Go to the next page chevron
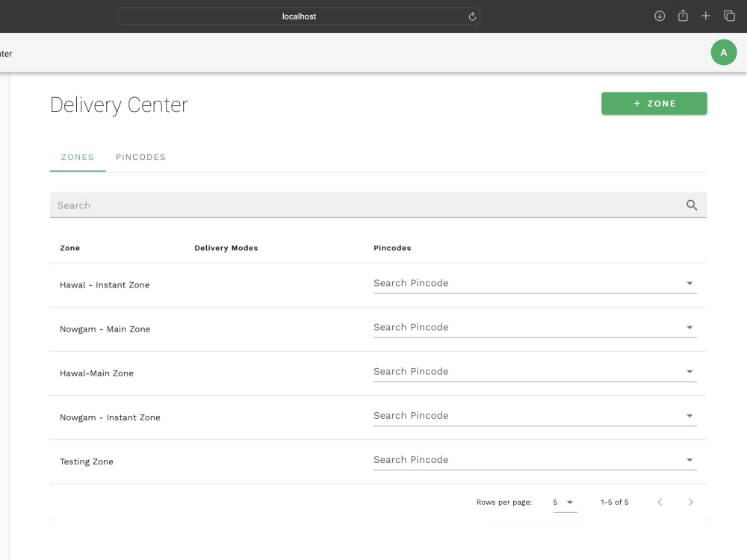Image resolution: width=747 pixels, height=560 pixels. (691, 502)
